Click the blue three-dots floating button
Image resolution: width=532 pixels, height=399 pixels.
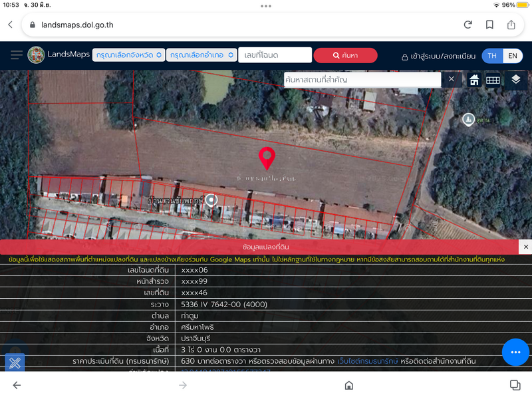pos(515,352)
